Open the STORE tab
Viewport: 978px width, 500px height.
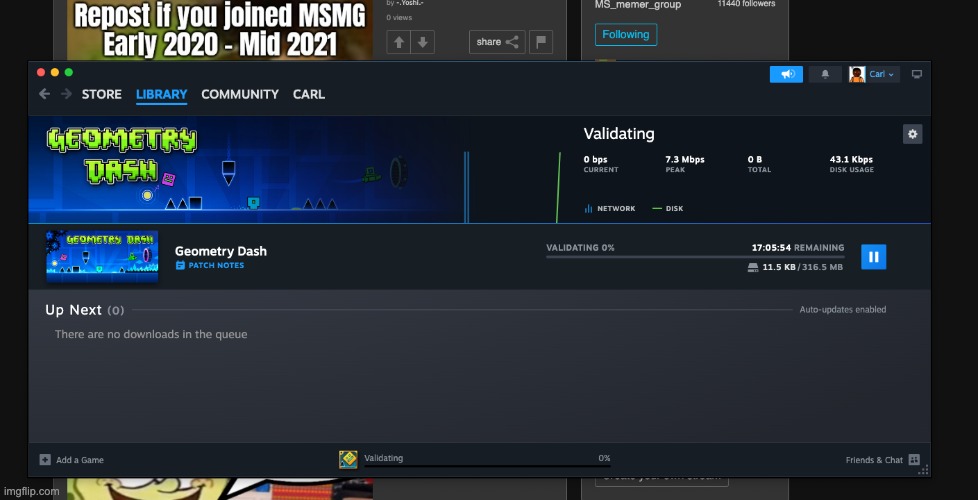click(x=102, y=94)
